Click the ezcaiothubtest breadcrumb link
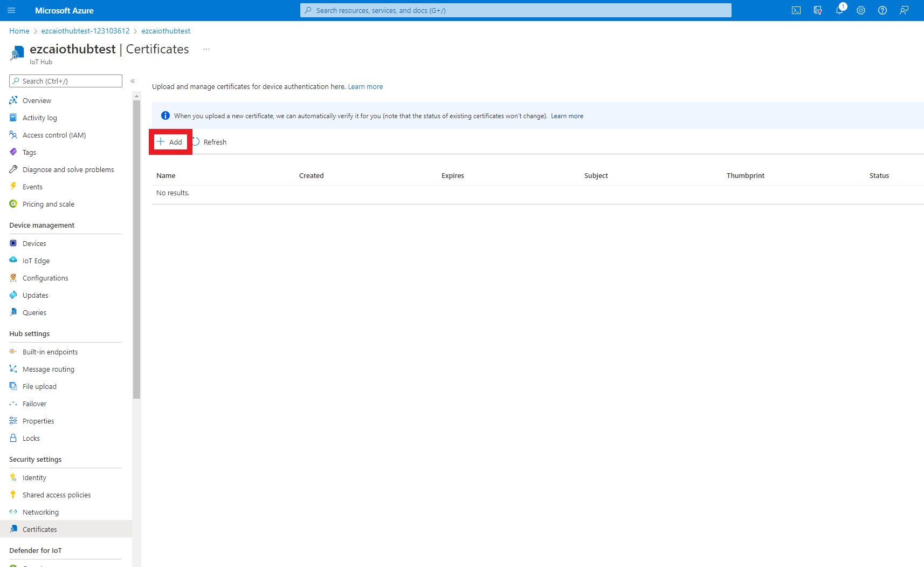This screenshot has height=567, width=924. tap(166, 31)
